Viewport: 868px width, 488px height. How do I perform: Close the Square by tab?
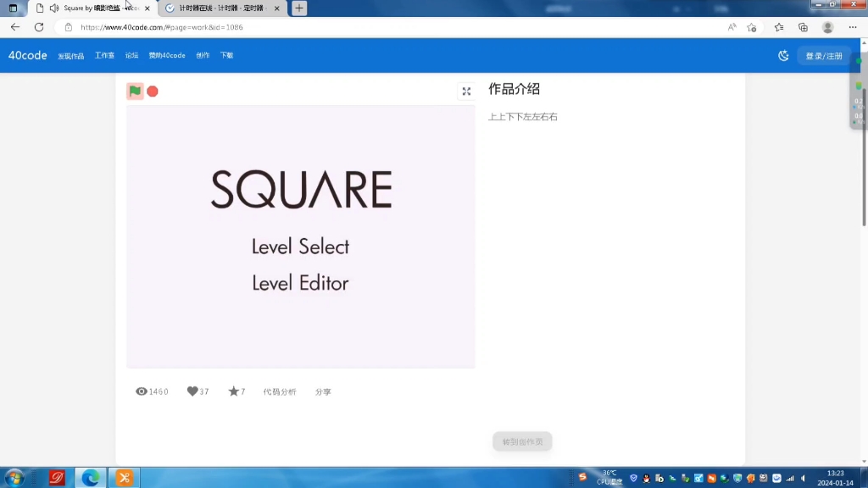[147, 8]
